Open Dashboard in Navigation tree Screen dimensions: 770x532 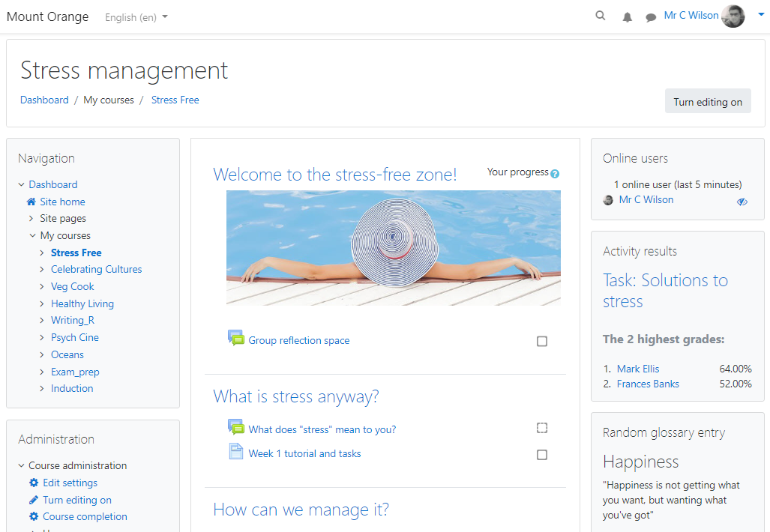(53, 184)
